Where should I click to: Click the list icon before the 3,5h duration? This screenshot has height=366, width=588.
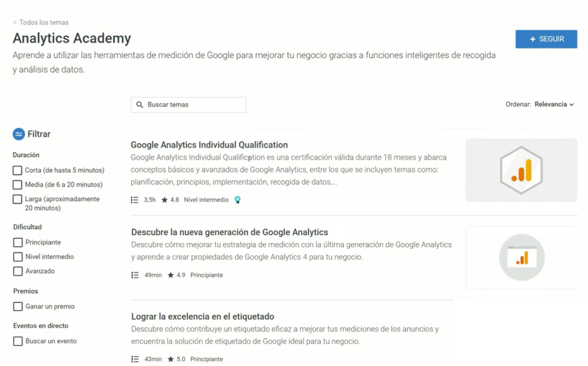[x=133, y=199]
